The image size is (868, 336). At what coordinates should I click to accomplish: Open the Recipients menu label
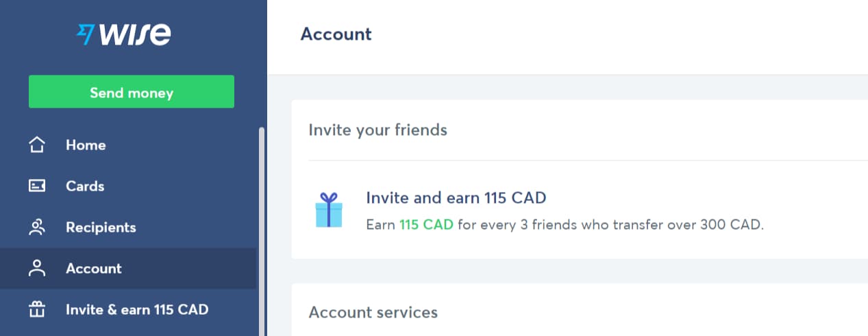[x=101, y=228]
